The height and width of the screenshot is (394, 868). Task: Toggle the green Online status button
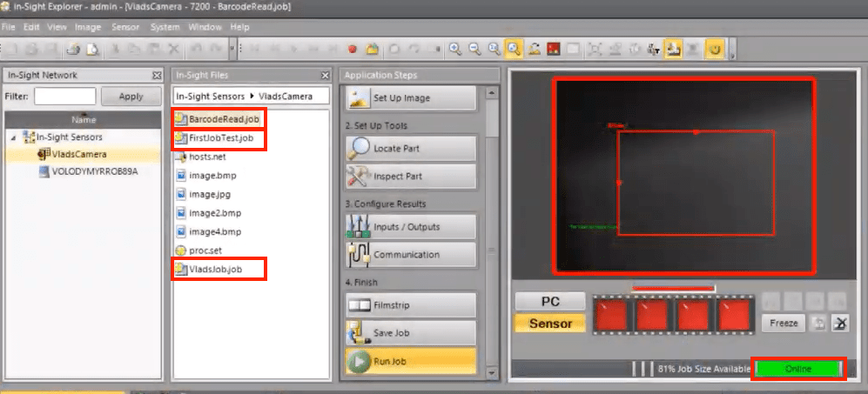coord(798,369)
